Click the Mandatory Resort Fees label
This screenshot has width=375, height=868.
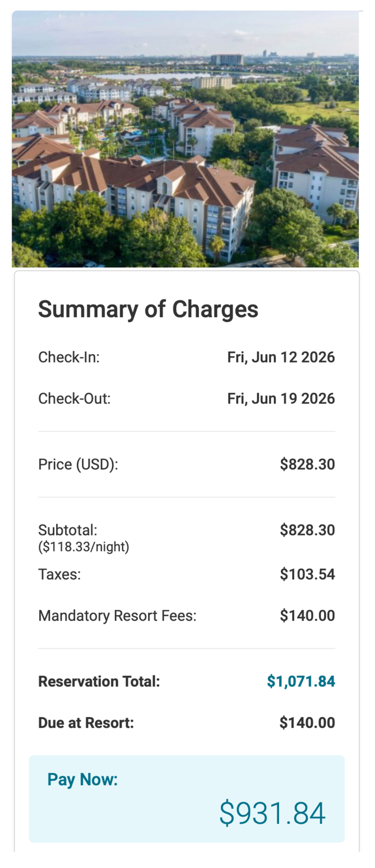pyautogui.click(x=117, y=616)
